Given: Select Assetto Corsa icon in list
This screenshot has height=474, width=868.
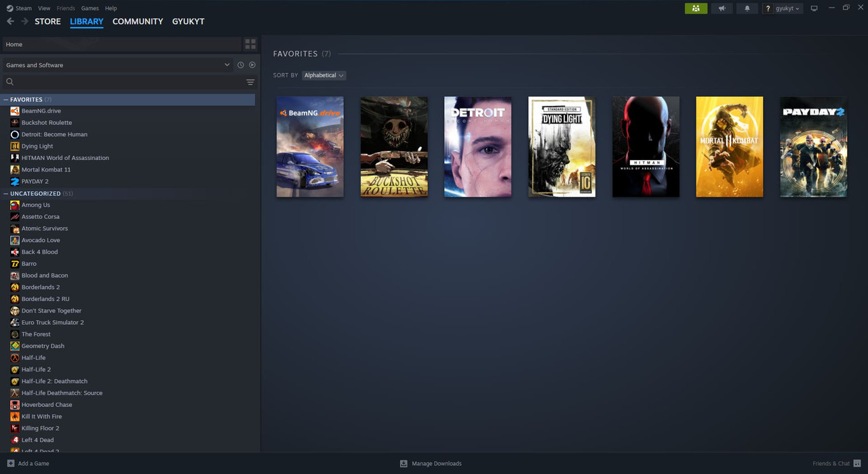Looking at the screenshot, I should pyautogui.click(x=15, y=216).
